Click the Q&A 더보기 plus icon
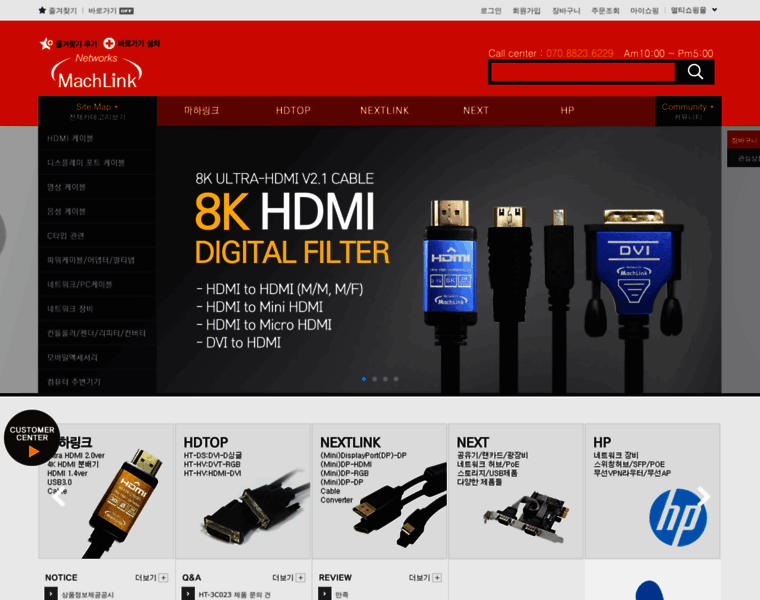Image resolution: width=760 pixels, height=600 pixels. click(301, 578)
